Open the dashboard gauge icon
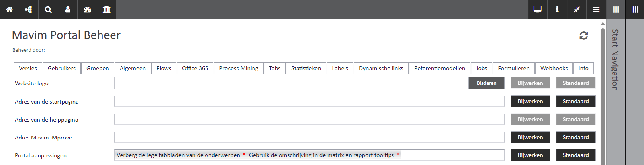644x165 pixels. pos(87,10)
